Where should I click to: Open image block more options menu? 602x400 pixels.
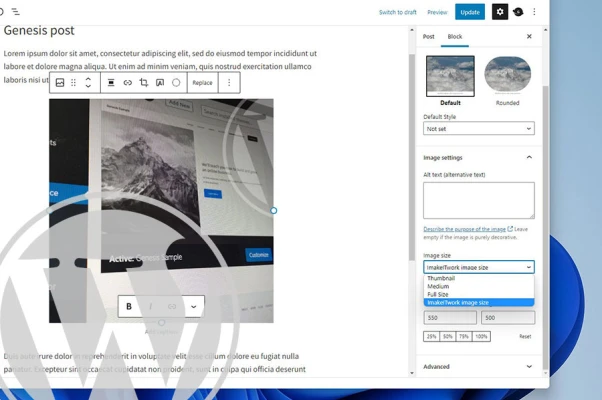[229, 83]
